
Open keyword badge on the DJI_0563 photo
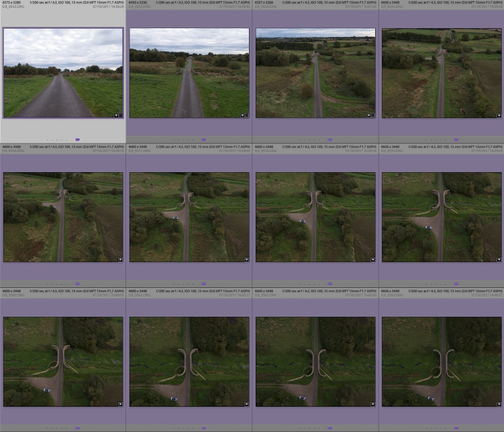[499, 404]
